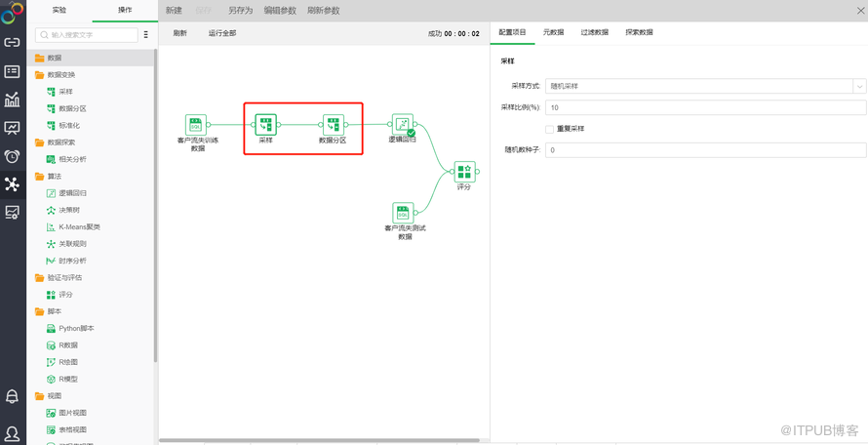868x445 pixels.
Task: Open the user profile icon
Action: pos(12,433)
